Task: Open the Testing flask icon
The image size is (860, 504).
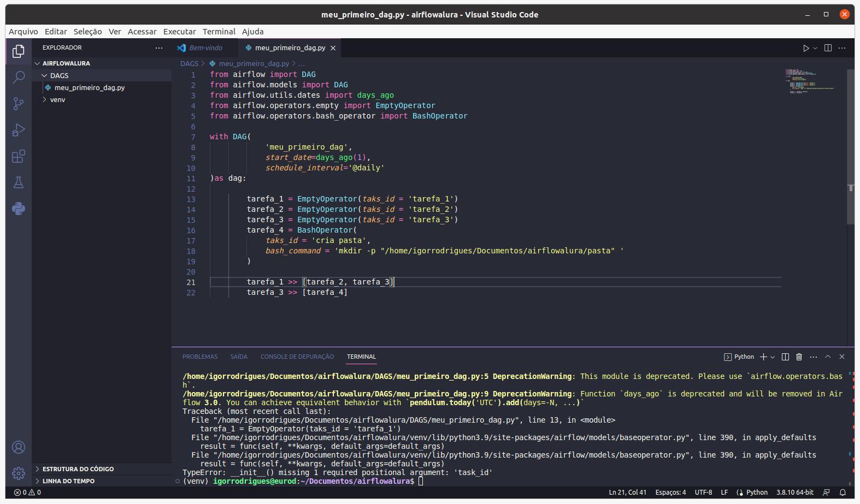Action: pos(19,182)
